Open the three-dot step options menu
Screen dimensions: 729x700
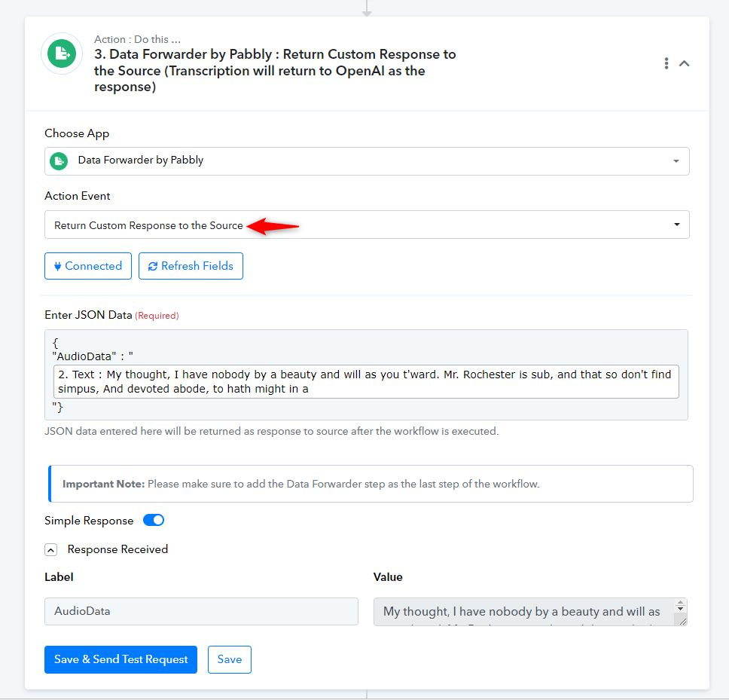666,63
